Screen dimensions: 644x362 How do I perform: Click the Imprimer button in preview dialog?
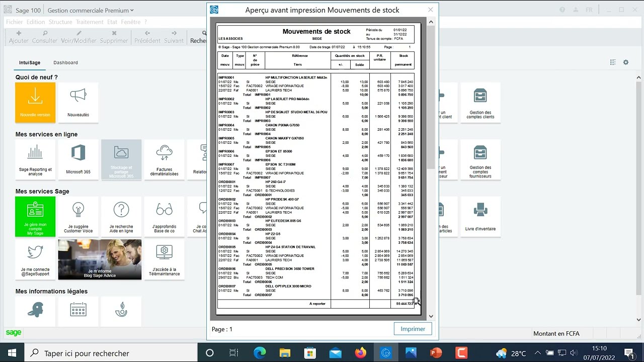[413, 329]
